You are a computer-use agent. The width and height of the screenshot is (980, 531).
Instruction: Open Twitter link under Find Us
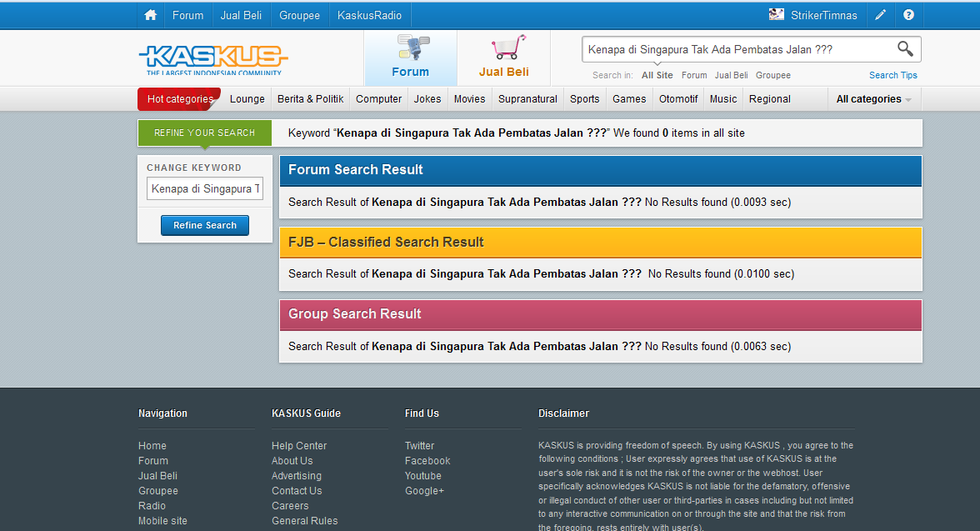pyautogui.click(x=419, y=445)
